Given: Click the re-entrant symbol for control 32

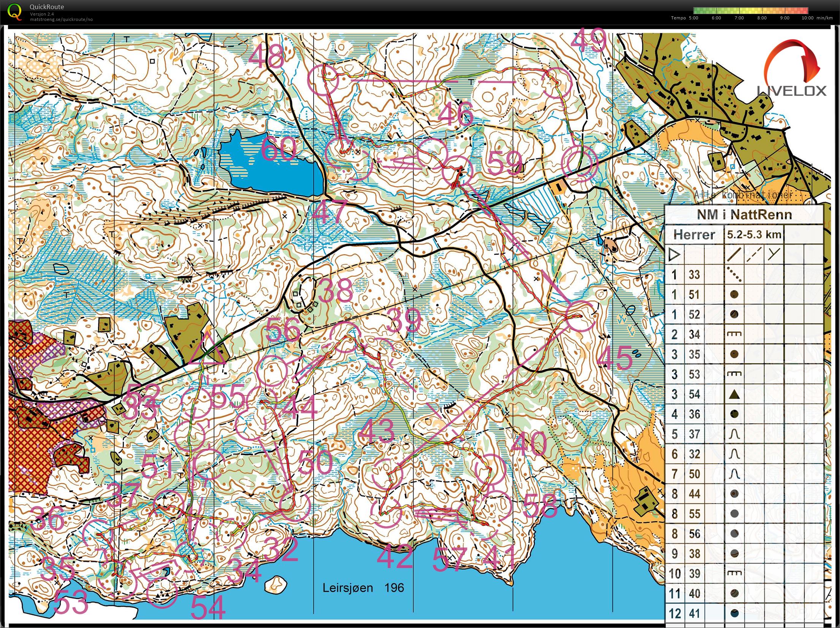Looking at the screenshot, I should pos(734,454).
